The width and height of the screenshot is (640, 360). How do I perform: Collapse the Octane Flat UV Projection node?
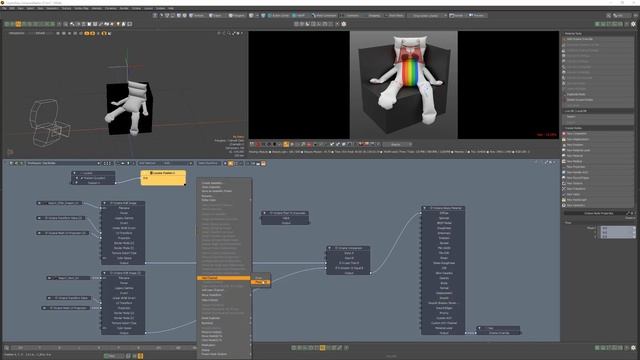264,213
